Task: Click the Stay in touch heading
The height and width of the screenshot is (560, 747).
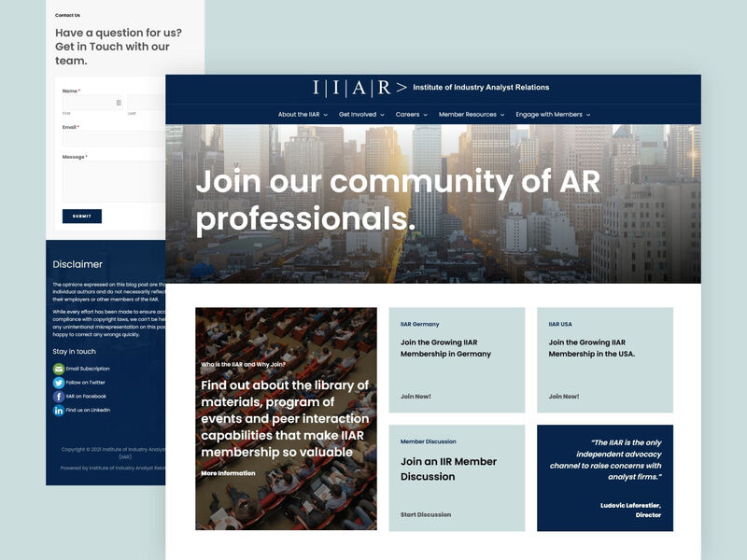Action: click(74, 352)
